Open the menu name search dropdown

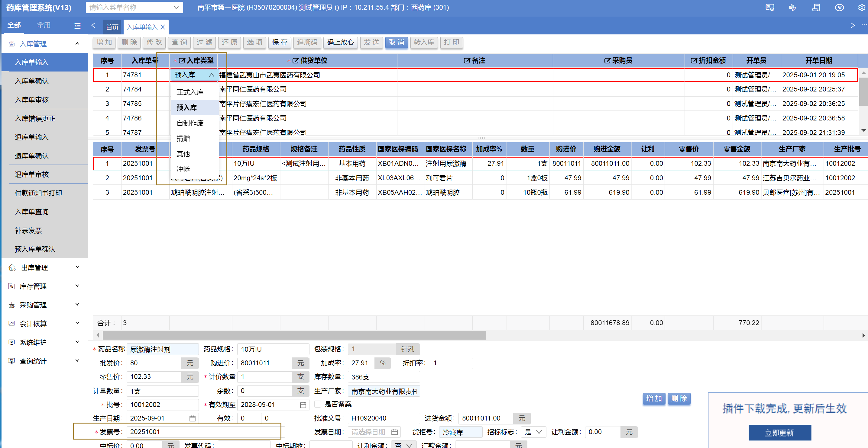pos(176,8)
